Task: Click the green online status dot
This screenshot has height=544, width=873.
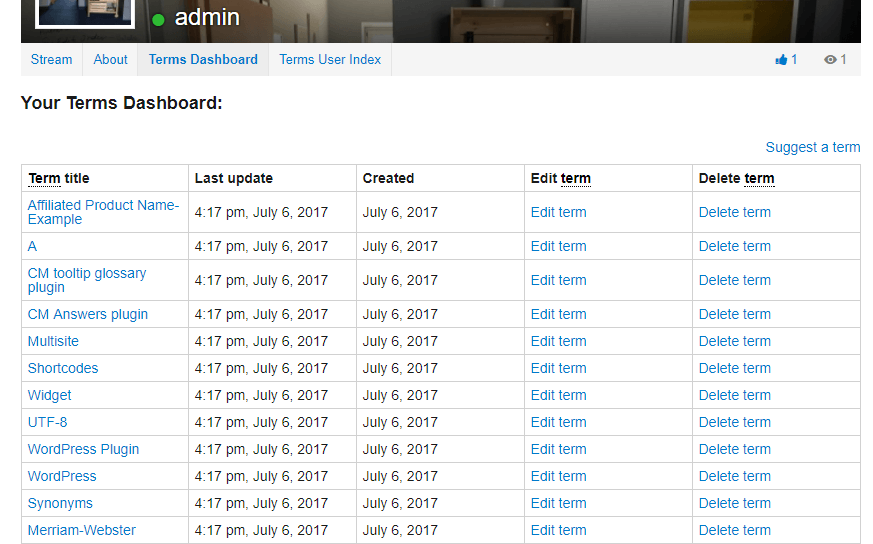Action: point(158,19)
